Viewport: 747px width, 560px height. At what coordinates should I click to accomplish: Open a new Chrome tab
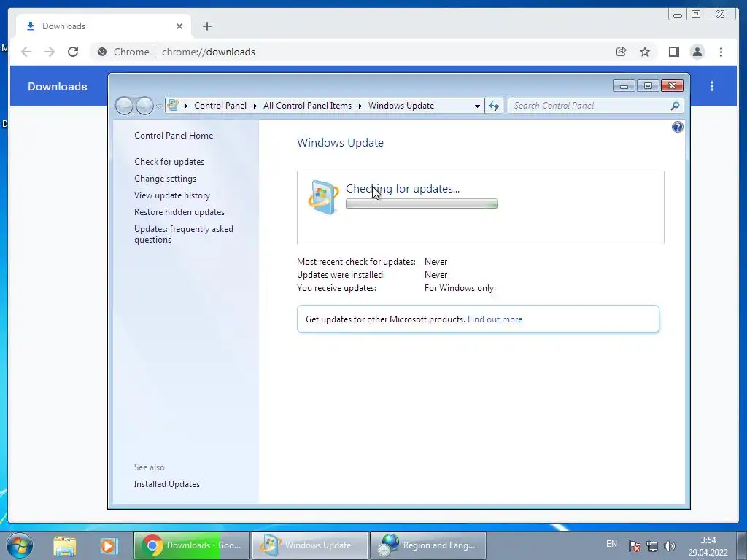pyautogui.click(x=206, y=26)
